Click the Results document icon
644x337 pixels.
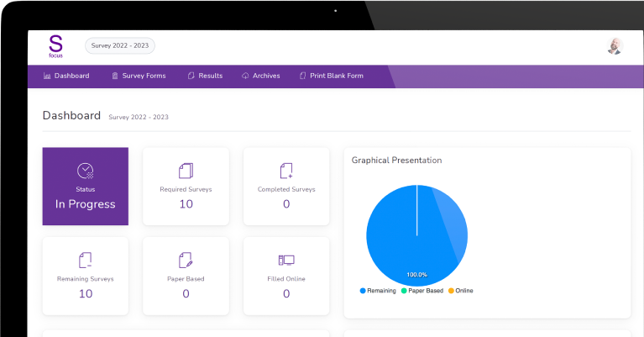point(191,76)
